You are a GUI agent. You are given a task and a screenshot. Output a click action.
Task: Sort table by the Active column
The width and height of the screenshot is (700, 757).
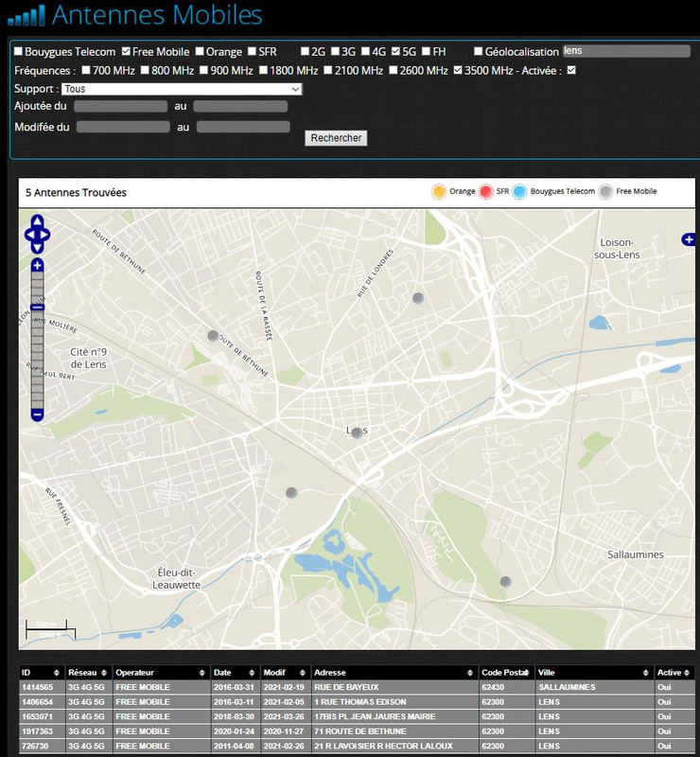674,673
